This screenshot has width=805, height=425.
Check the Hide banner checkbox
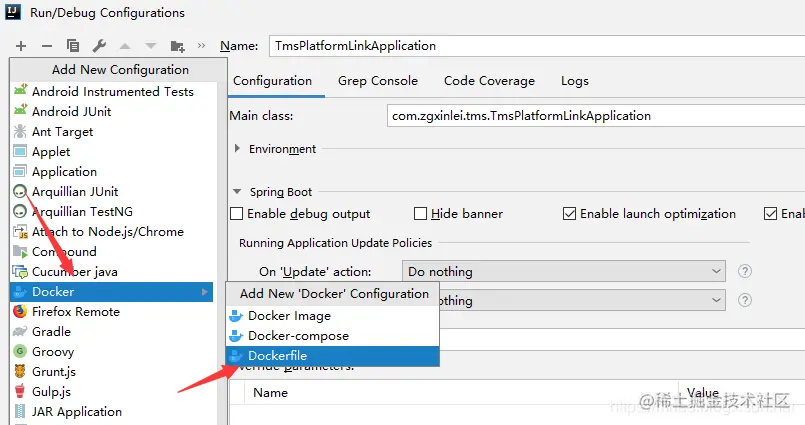point(420,214)
